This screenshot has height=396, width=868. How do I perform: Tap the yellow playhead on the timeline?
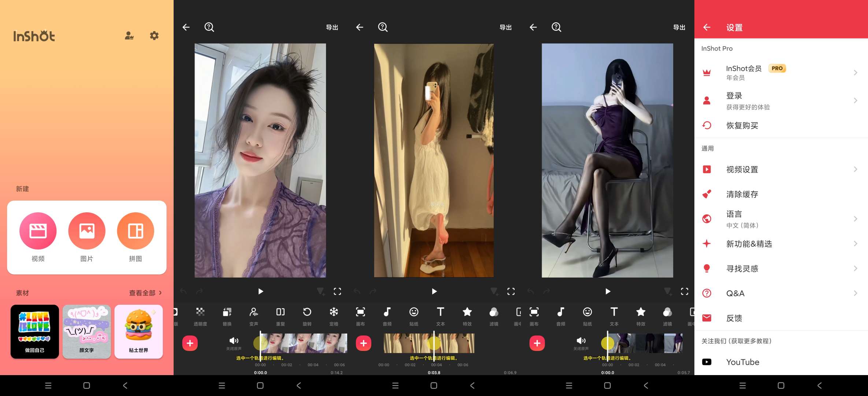(x=260, y=343)
